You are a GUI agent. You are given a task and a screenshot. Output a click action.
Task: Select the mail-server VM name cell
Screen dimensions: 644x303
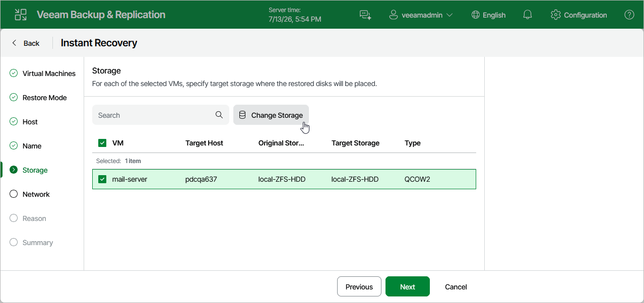(130, 179)
